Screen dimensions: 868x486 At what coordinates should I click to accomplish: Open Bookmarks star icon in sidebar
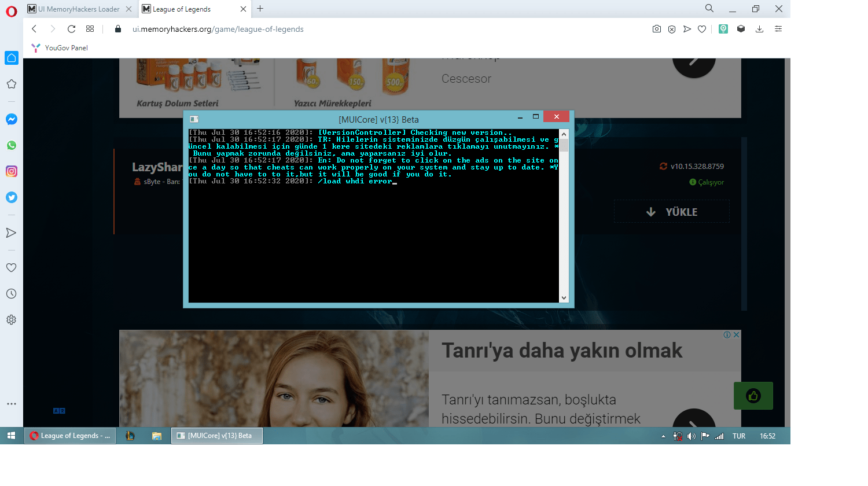[x=11, y=84]
